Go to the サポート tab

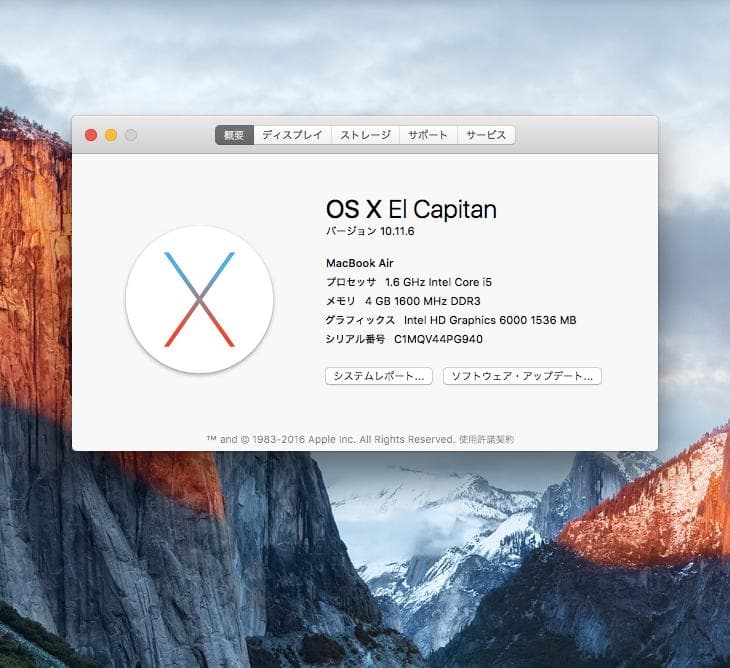pos(428,135)
